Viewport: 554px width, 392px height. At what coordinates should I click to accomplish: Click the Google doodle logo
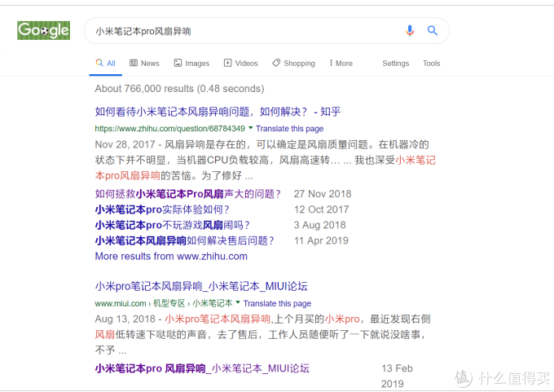pos(43,30)
